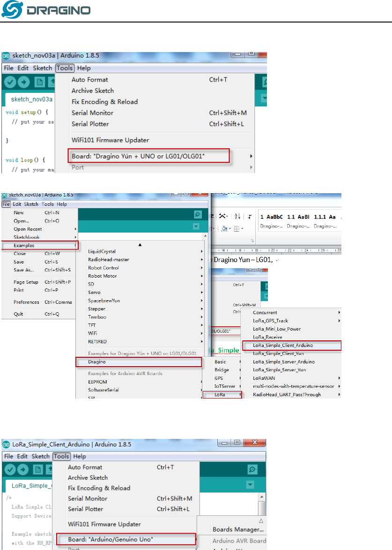Open tab dropdown arrow in LoRa_Simple_Client_Arduino window
Screen dimensions: 392x550
(250, 485)
